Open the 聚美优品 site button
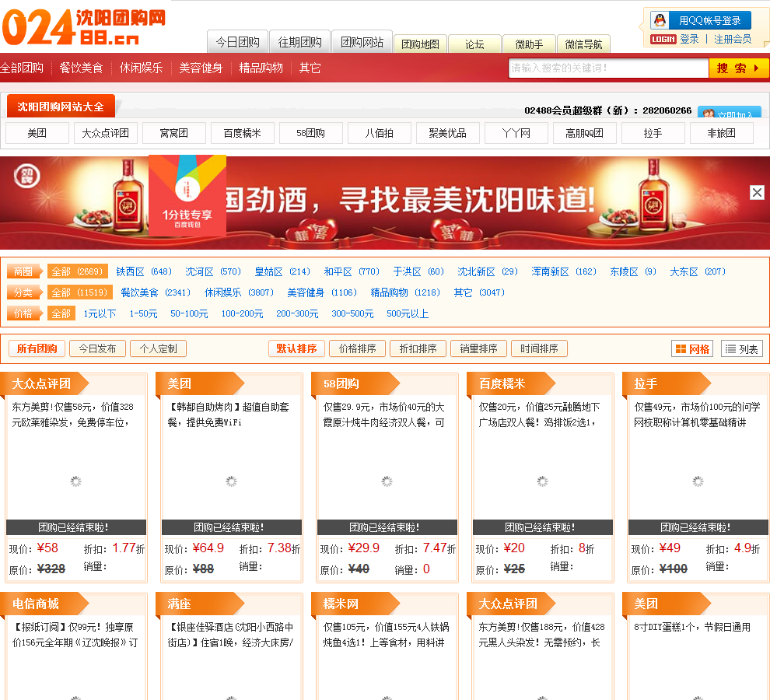Screen dimensions: 770x700 (447, 133)
